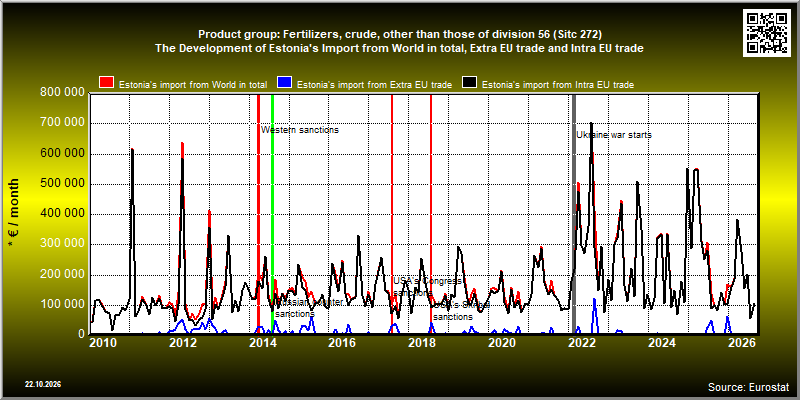The height and width of the screenshot is (400, 800).
Task: Click the green vertical marker line
Action: click(x=272, y=214)
